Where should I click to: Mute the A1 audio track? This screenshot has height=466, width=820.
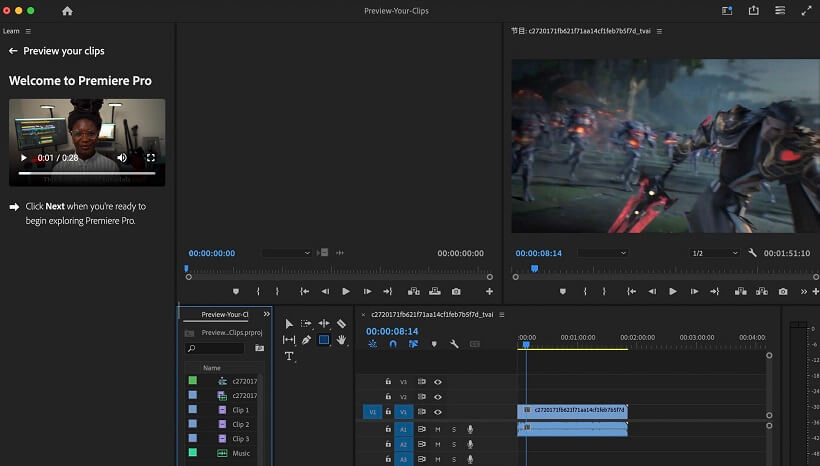pyautogui.click(x=438, y=429)
